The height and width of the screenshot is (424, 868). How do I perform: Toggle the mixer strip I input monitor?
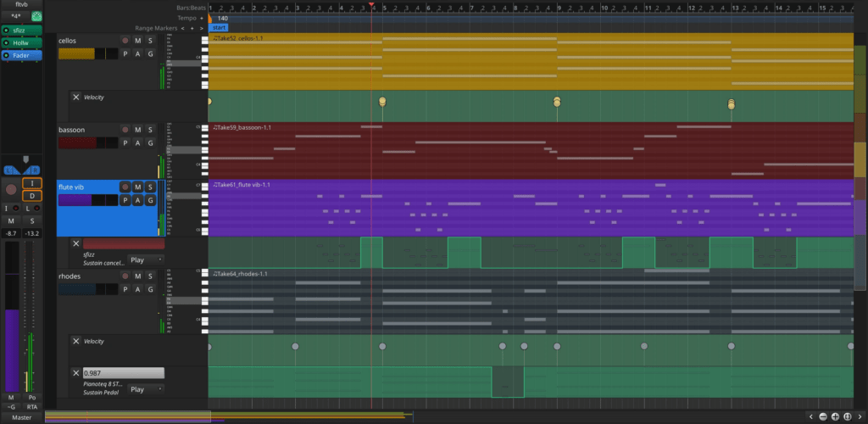point(32,183)
